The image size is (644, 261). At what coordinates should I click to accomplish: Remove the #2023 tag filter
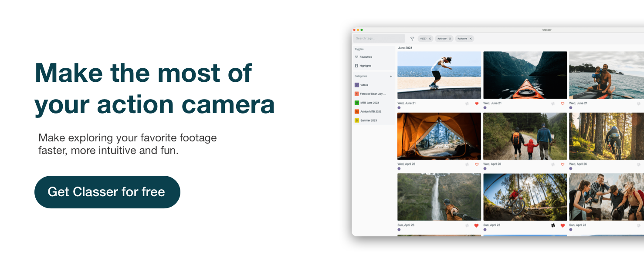(x=430, y=39)
